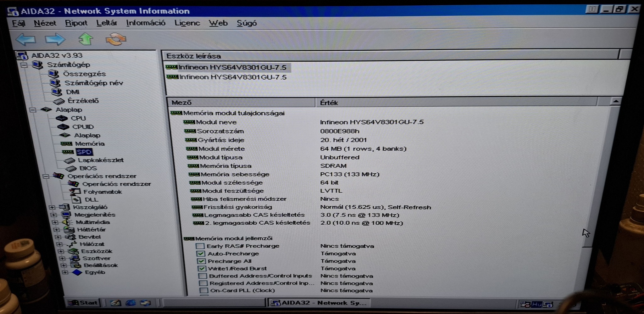Image resolution: width=644 pixels, height=314 pixels.
Task: Select the Összegzés tree item
Action: (84, 74)
